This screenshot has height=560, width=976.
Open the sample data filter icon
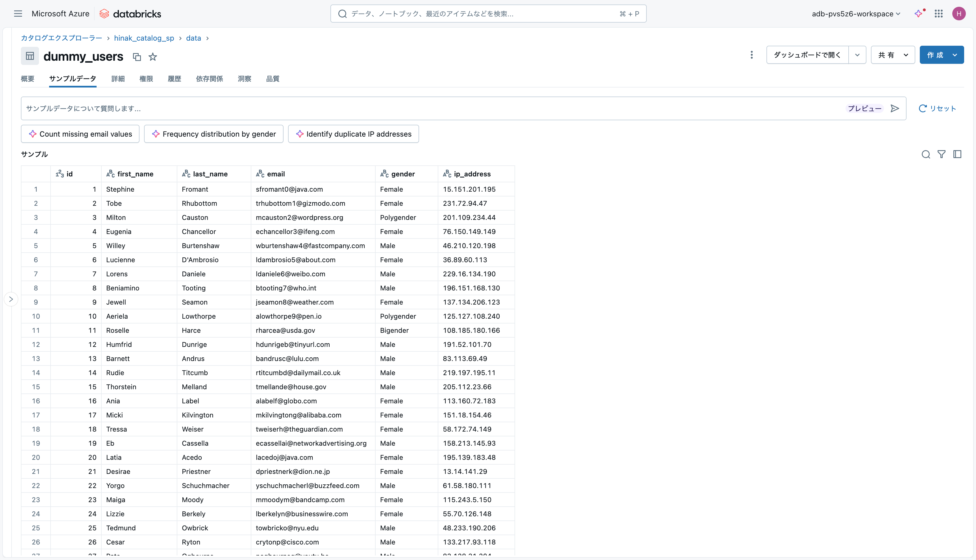941,154
